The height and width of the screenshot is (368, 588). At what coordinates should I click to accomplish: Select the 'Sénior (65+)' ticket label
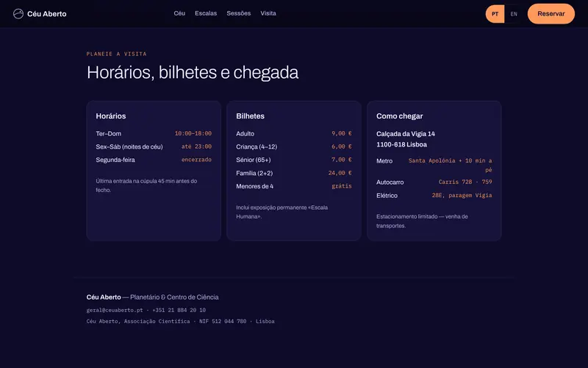click(x=253, y=160)
